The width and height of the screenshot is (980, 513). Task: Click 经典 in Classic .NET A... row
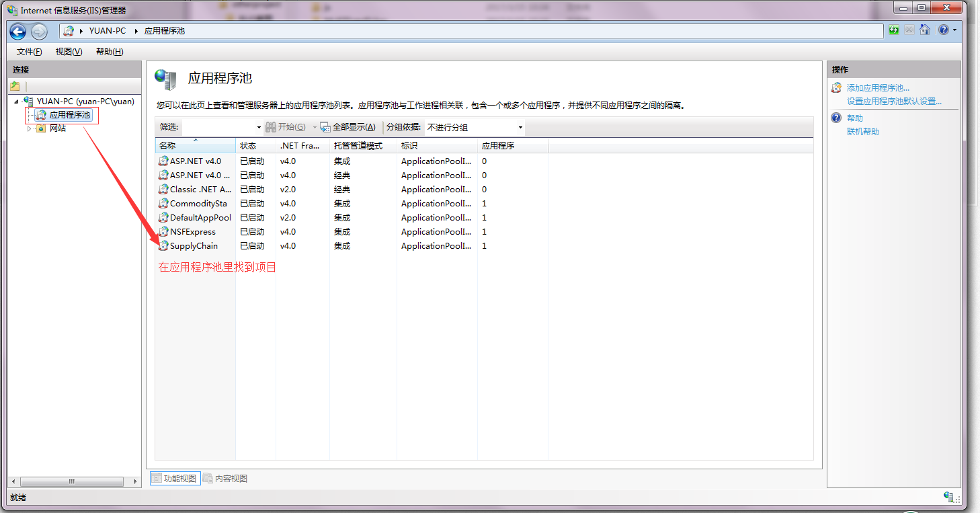tap(342, 190)
